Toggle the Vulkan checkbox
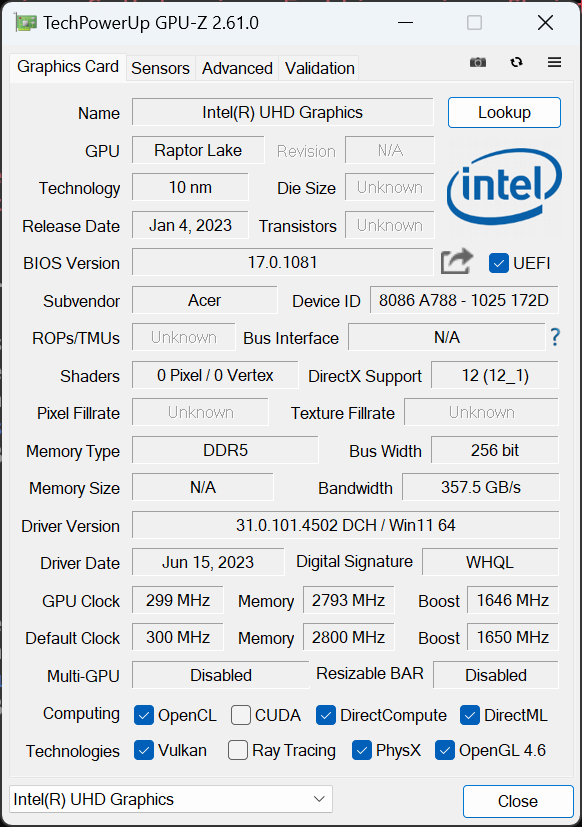582x827 pixels. click(144, 750)
